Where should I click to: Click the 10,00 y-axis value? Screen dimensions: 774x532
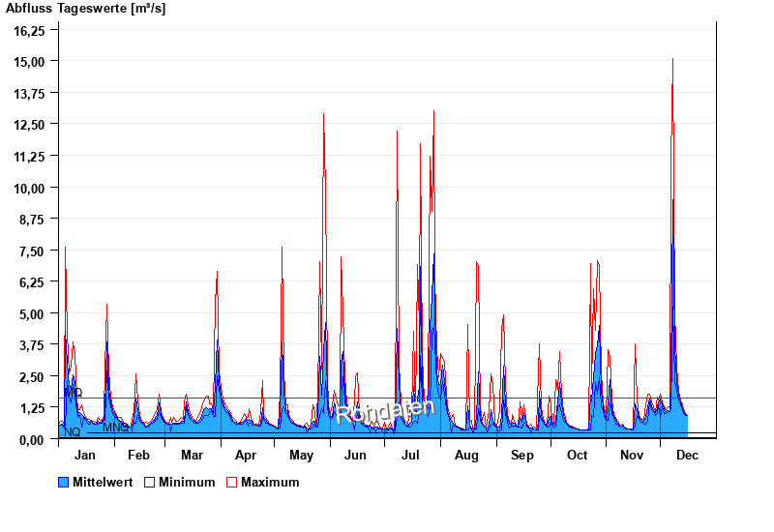click(x=29, y=188)
